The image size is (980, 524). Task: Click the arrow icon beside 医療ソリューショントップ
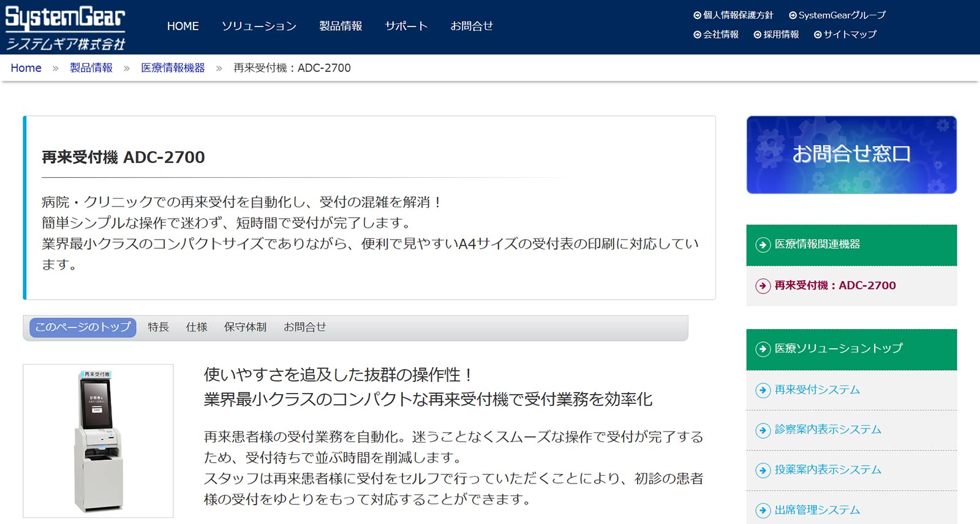pos(763,349)
